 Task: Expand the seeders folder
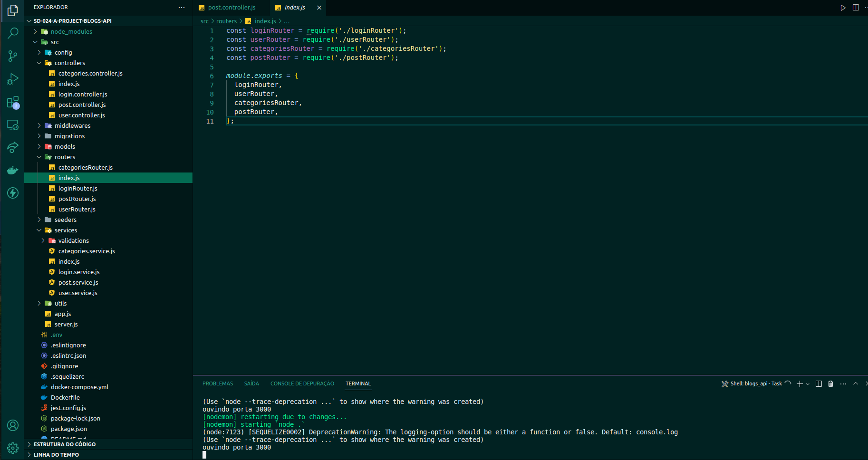point(108,220)
